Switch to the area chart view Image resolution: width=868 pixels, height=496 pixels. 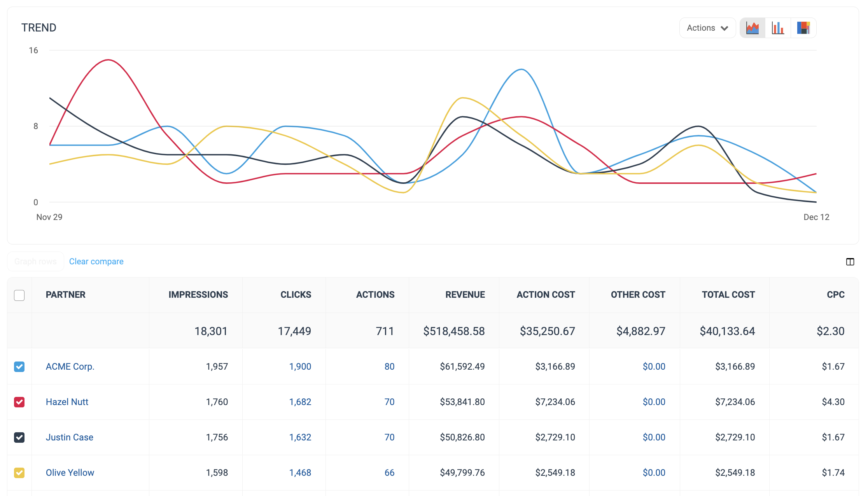752,28
